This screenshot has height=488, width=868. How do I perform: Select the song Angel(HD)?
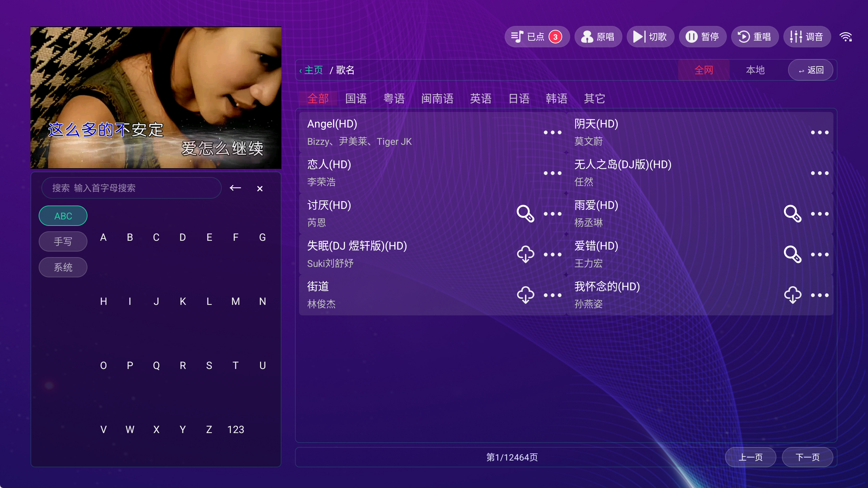tap(433, 132)
